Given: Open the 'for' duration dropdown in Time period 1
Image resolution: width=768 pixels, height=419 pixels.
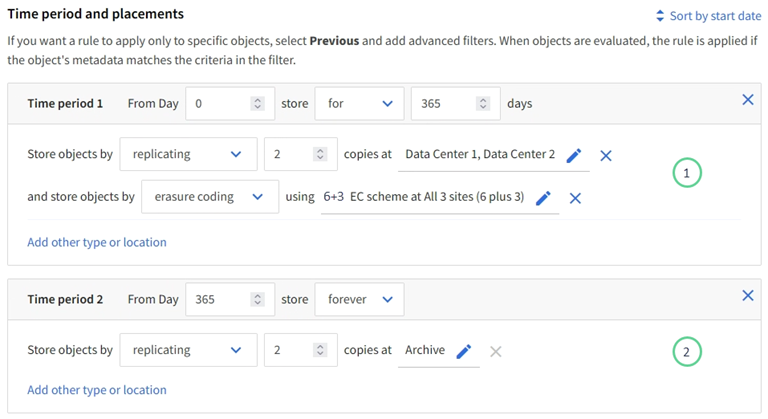Looking at the screenshot, I should [359, 103].
